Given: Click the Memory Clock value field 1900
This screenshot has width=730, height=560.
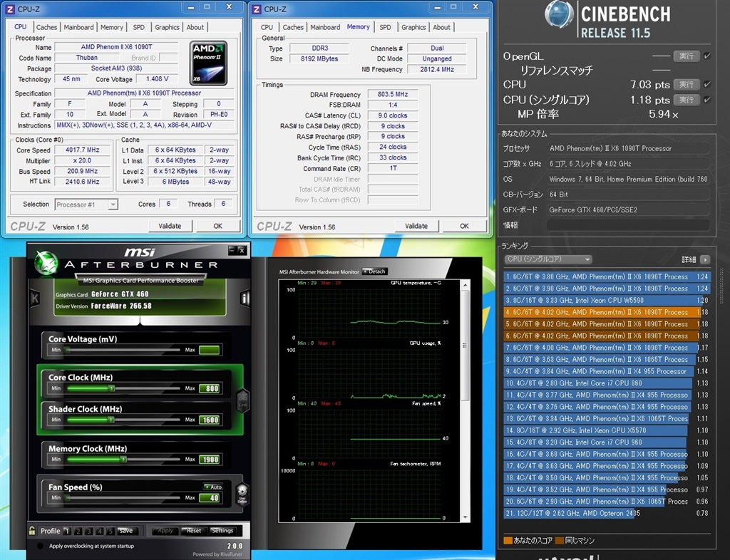Looking at the screenshot, I should pyautogui.click(x=210, y=460).
